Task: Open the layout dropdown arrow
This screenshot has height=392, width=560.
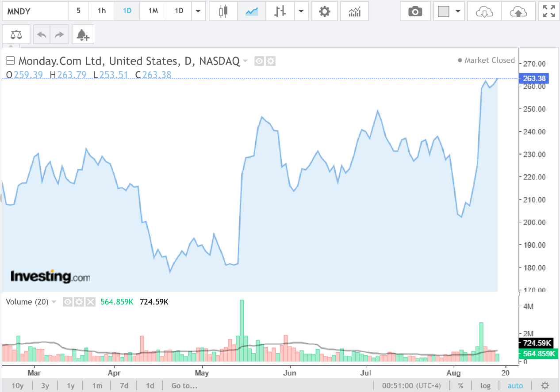Action: (x=458, y=11)
